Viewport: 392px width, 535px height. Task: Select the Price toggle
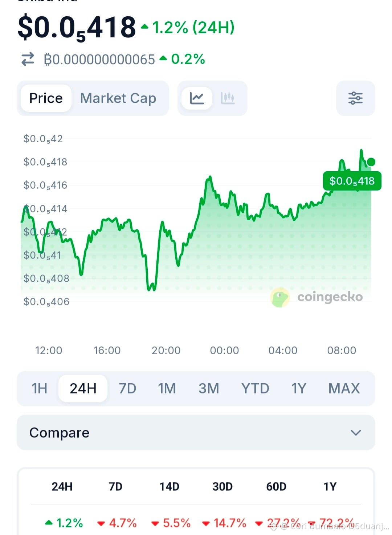coord(46,98)
